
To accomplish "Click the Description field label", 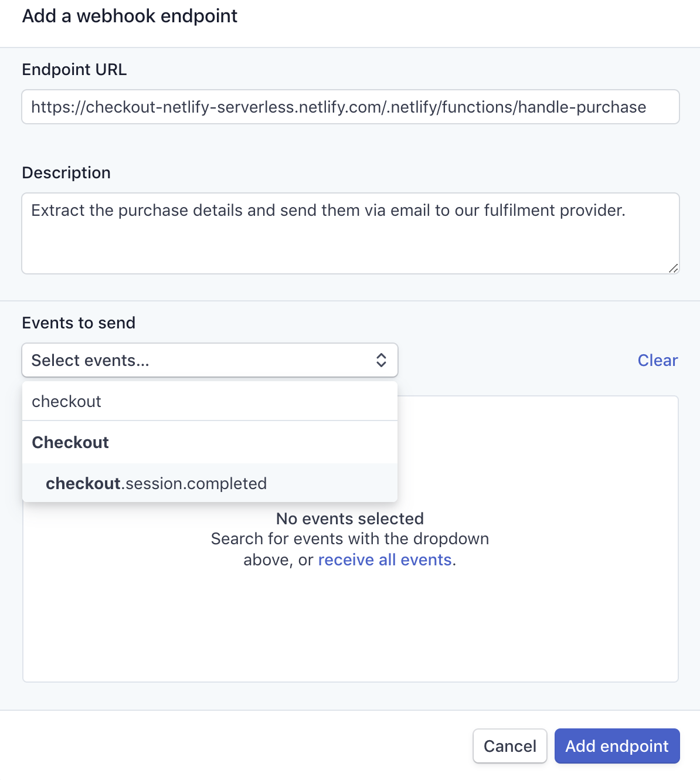I will pos(66,172).
